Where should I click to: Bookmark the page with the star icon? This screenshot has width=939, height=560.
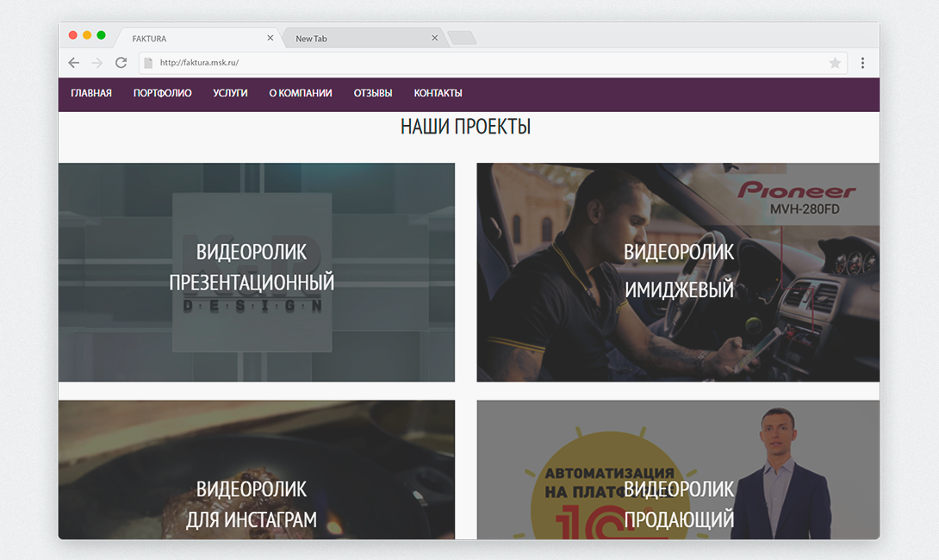pos(835,63)
